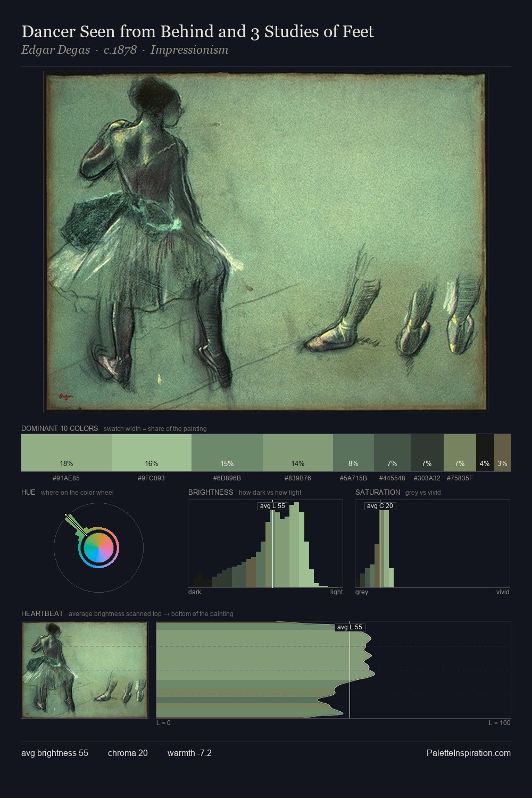Click the #445548 dark green swatch
Viewport: 532px width, 798px height.
(x=392, y=453)
